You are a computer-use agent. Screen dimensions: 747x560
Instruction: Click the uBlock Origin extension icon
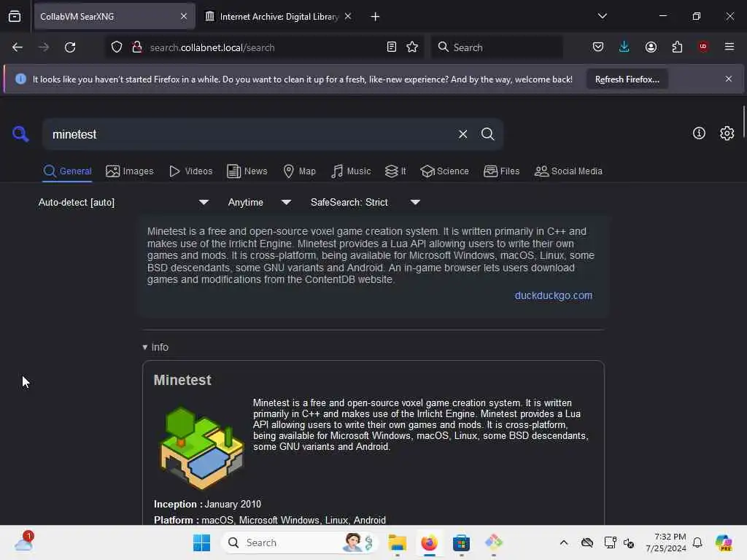(703, 47)
